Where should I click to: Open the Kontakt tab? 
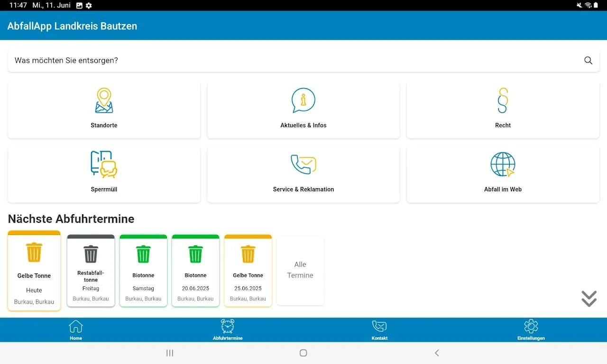379,330
